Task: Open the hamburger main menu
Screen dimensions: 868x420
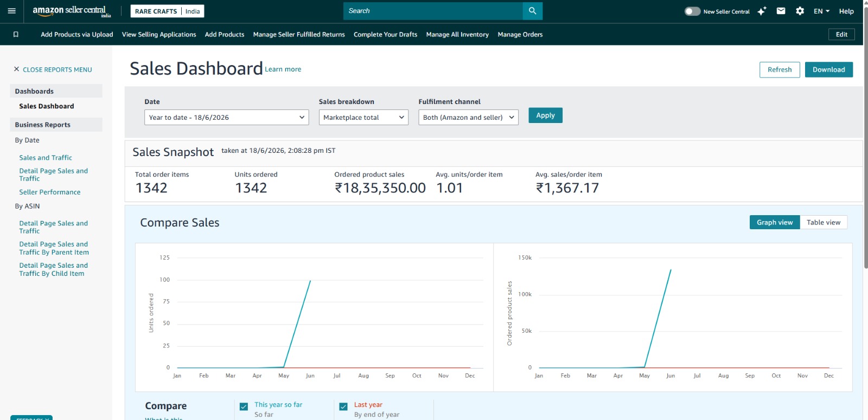Action: click(x=11, y=11)
